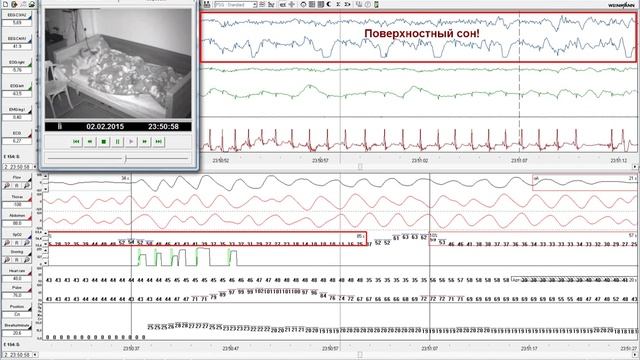640x360 pixels.
Task: Select the EEG C3/A2 channel label
Action: (17, 15)
